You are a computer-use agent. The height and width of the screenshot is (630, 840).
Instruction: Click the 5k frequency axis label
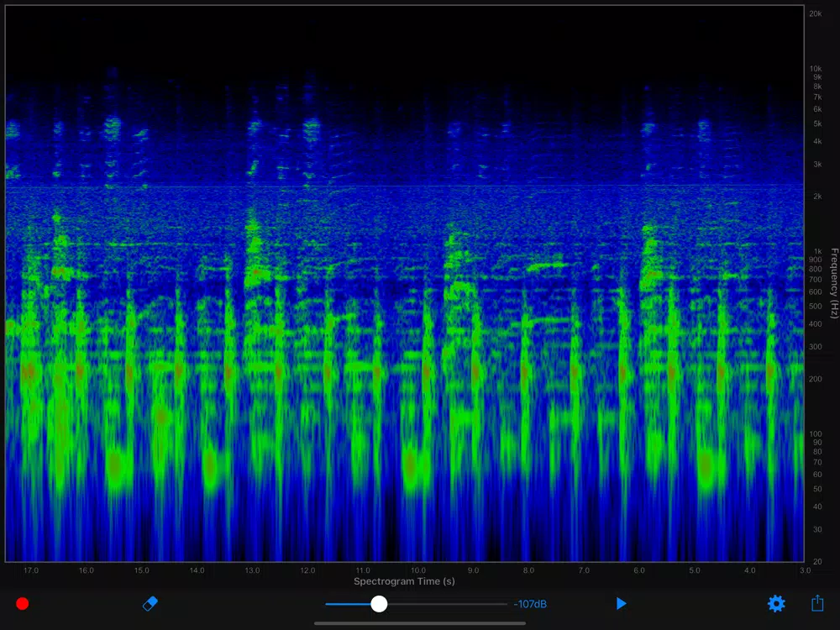(x=817, y=123)
